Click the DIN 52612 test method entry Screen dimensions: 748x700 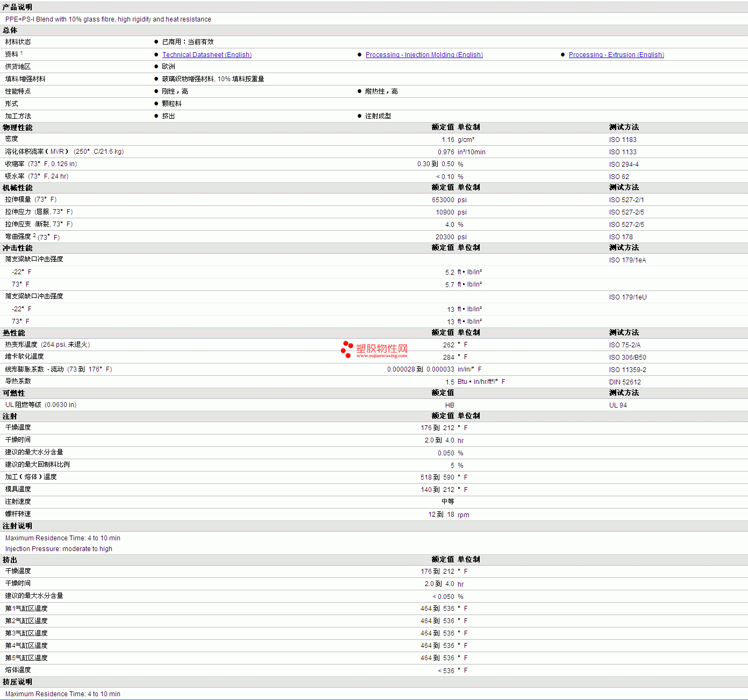pyautogui.click(x=625, y=382)
